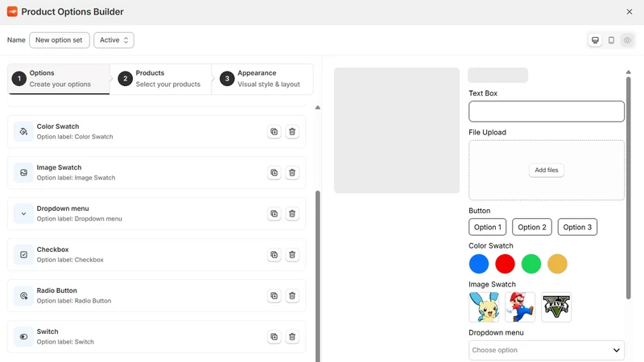Duplicate the Radio Button option
Screen dimensions: 644x362
coord(274,296)
